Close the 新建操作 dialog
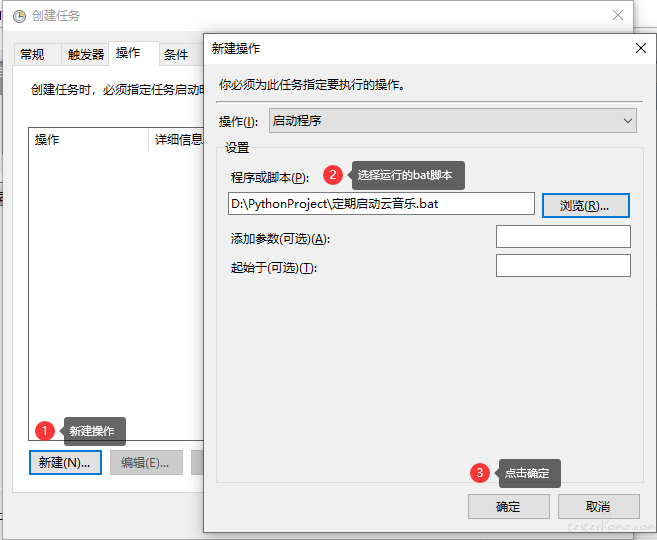This screenshot has height=540, width=657. click(x=641, y=48)
